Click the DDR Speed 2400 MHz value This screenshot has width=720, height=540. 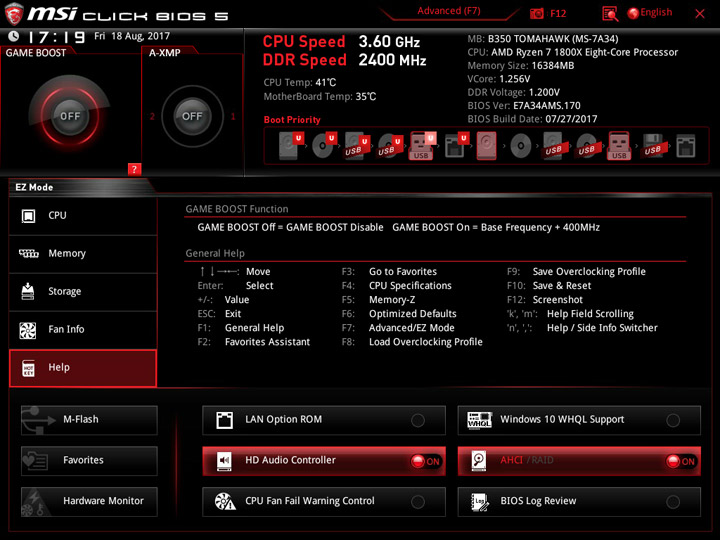(x=392, y=60)
